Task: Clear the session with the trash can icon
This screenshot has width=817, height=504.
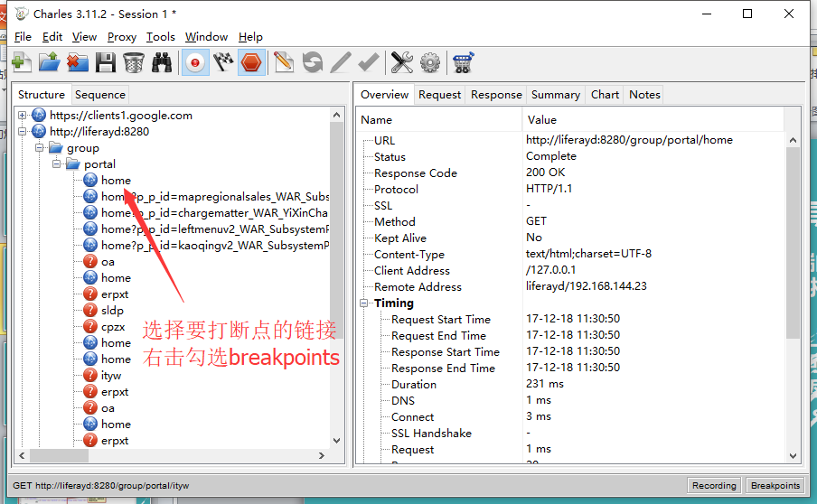Action: (134, 62)
